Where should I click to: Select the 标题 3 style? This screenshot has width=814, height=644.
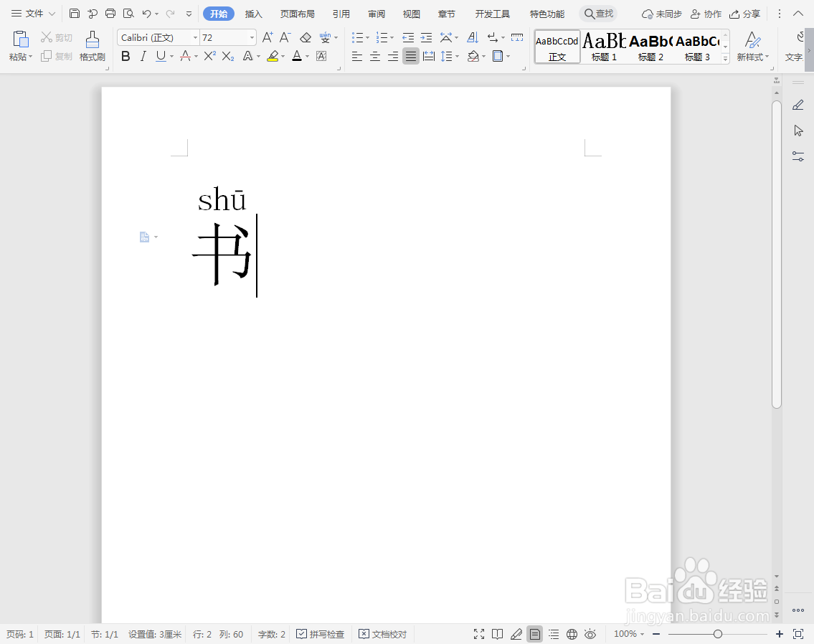tap(697, 47)
